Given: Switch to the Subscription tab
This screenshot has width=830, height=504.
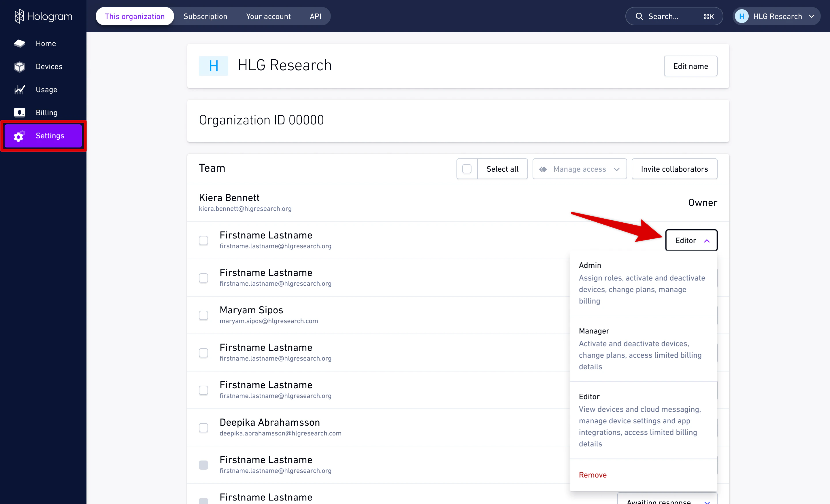Looking at the screenshot, I should (x=205, y=16).
